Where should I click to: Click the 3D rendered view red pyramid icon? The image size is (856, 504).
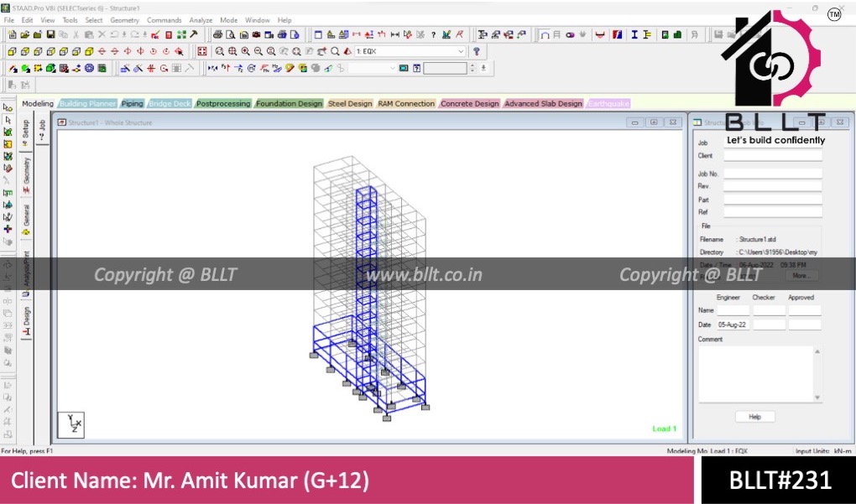click(347, 51)
